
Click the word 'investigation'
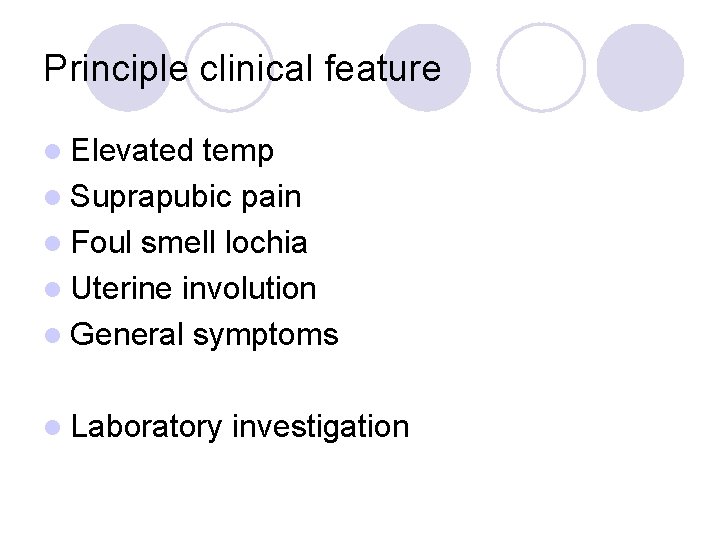click(x=320, y=427)
